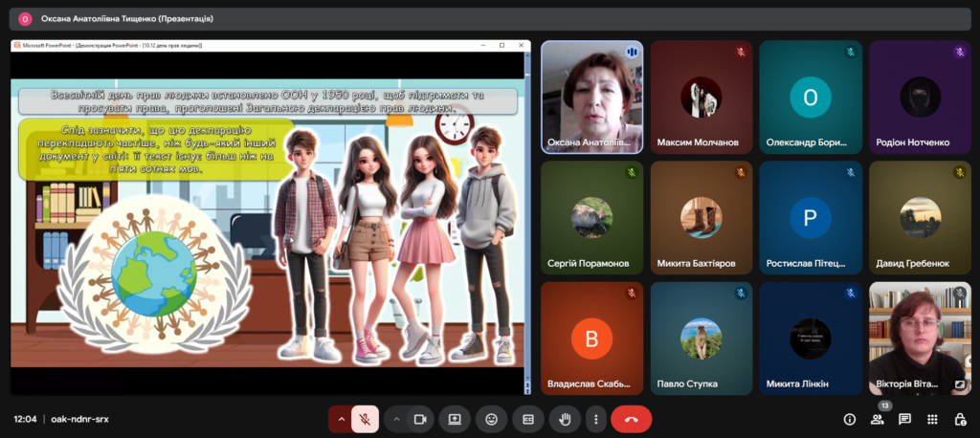Select Ростислав Пітець participant tile
Image resolution: width=980 pixels, height=438 pixels.
click(810, 217)
